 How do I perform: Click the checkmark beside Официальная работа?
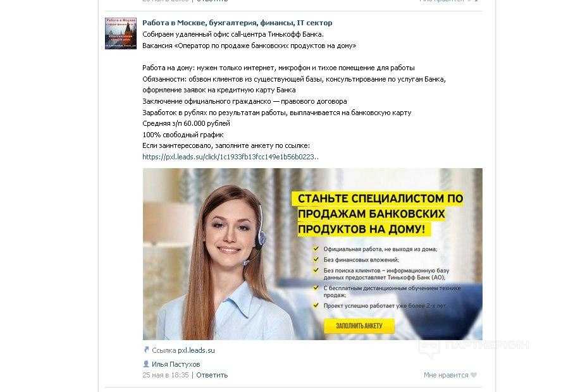316,248
